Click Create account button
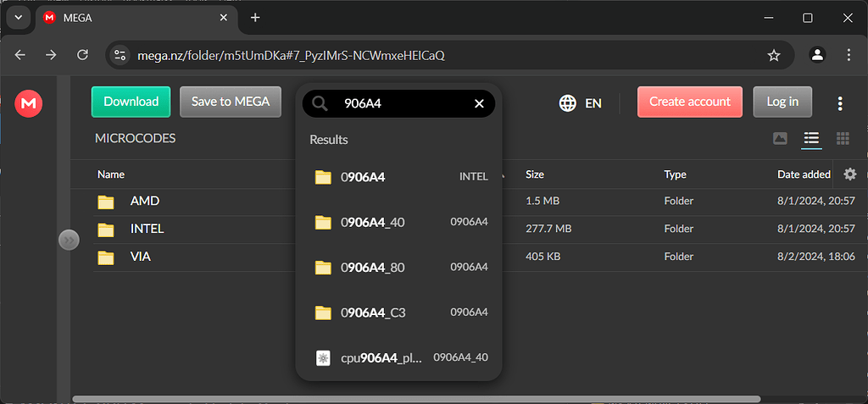 tap(689, 102)
